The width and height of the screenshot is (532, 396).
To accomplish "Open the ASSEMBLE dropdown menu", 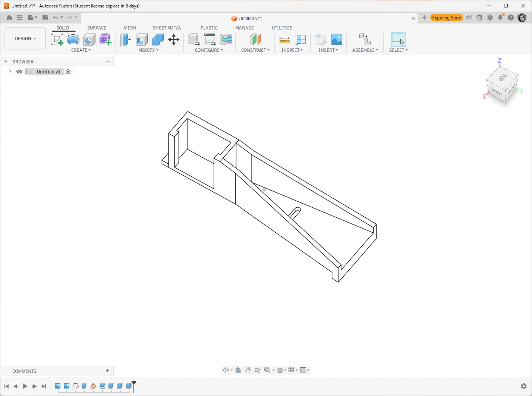I will [x=365, y=50].
